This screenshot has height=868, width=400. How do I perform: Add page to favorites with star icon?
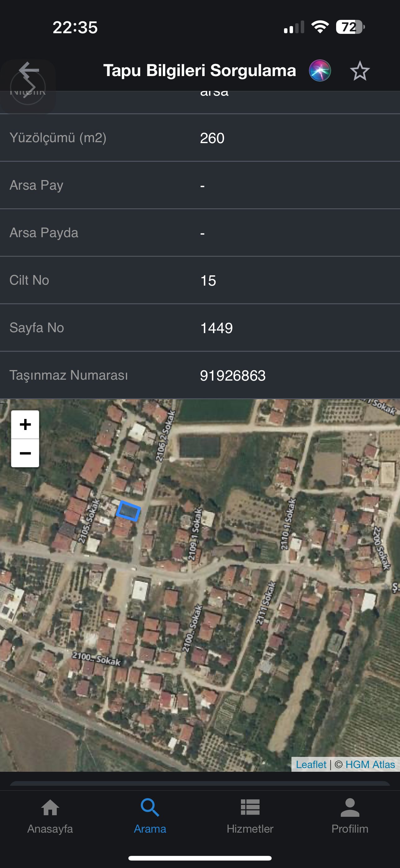pos(360,71)
